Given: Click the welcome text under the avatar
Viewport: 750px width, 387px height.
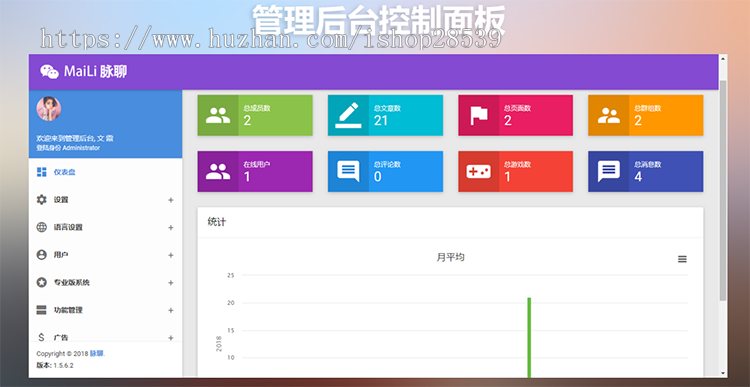Looking at the screenshot, I should (x=75, y=138).
